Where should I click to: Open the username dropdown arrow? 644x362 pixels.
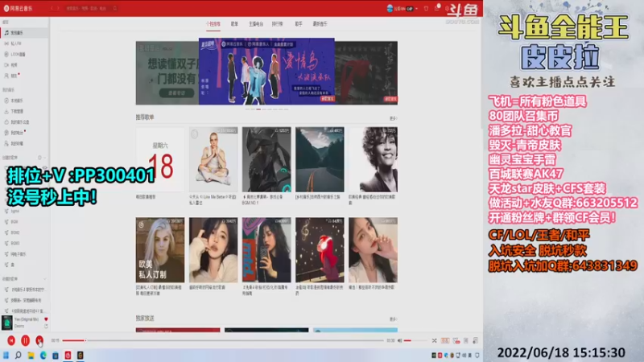(x=416, y=8)
